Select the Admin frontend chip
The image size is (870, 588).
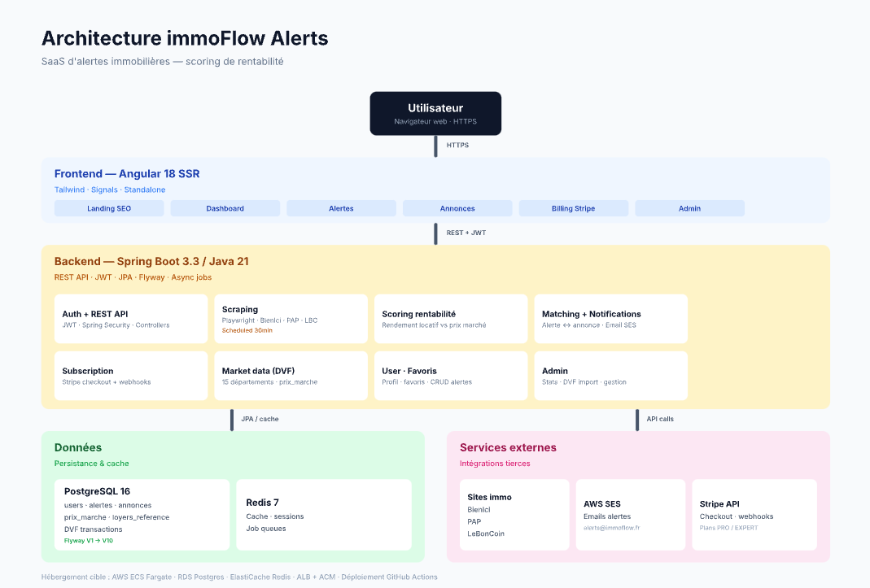point(689,208)
